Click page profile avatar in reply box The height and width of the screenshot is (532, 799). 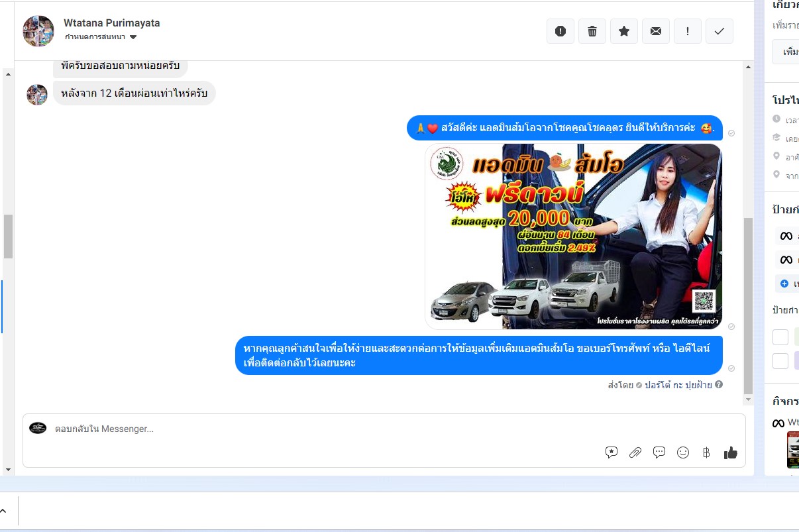click(38, 428)
